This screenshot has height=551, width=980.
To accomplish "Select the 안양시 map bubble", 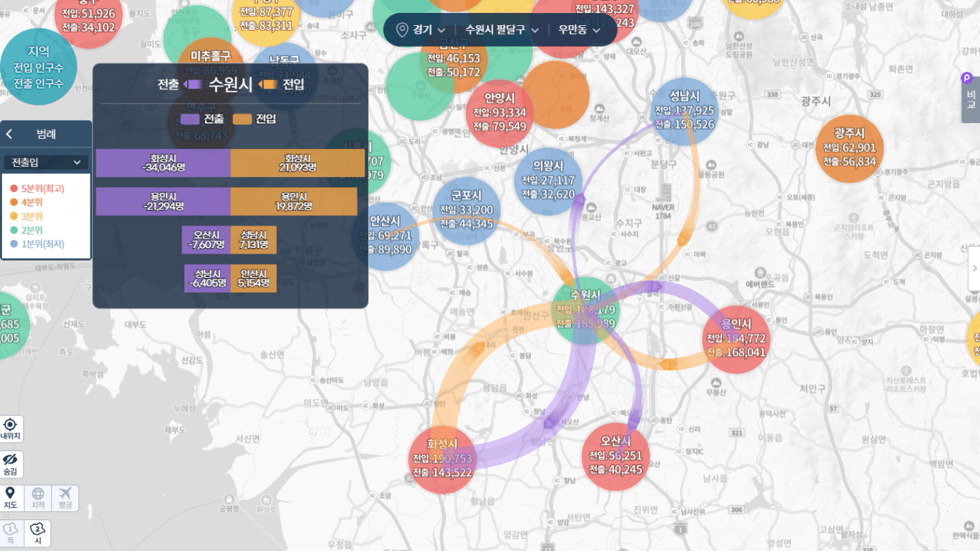I will 499,113.
